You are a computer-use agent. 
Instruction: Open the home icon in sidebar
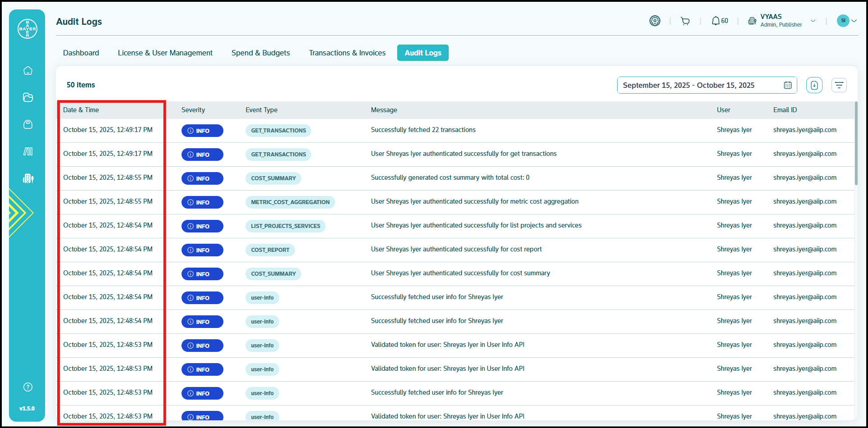[28, 71]
